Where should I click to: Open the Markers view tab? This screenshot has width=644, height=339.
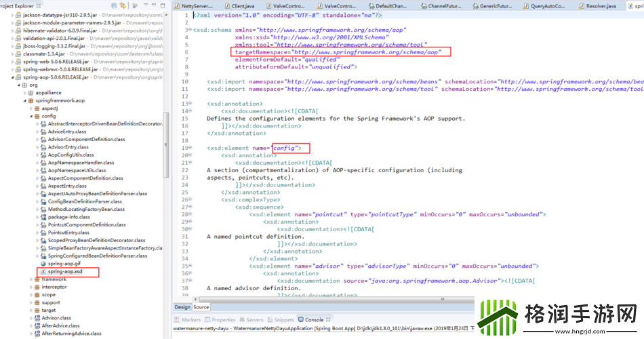190,319
